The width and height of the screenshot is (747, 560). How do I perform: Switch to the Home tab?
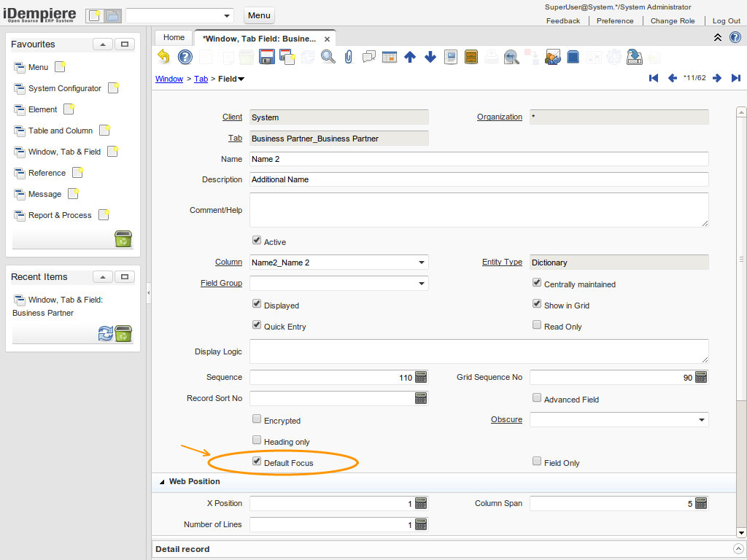pyautogui.click(x=174, y=37)
